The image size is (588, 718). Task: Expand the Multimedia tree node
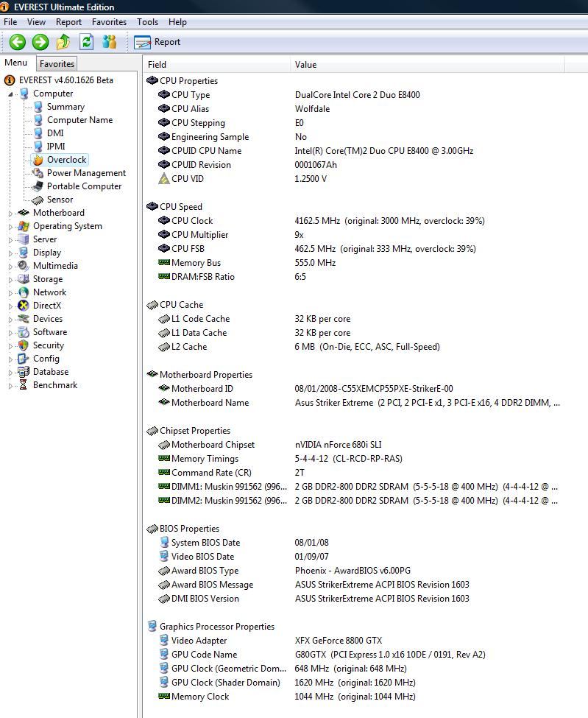pyautogui.click(x=10, y=267)
